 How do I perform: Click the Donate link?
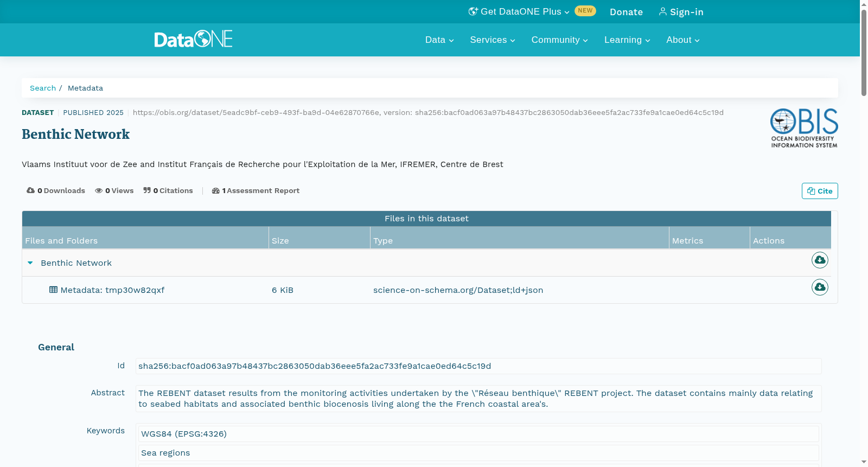click(x=626, y=12)
